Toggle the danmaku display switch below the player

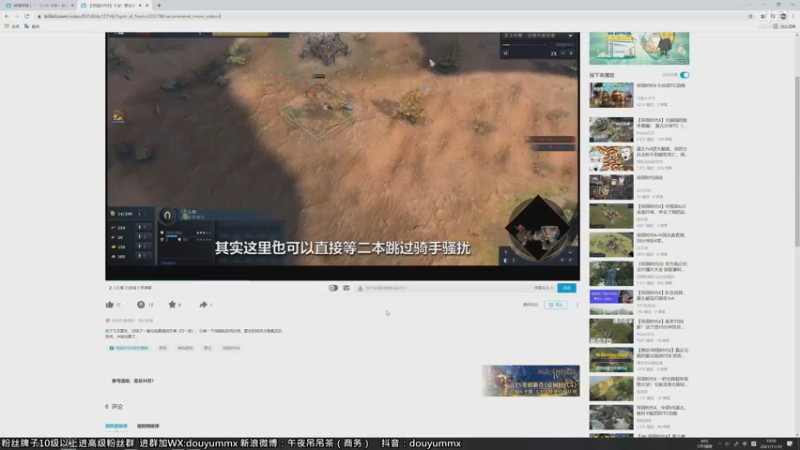coord(333,288)
